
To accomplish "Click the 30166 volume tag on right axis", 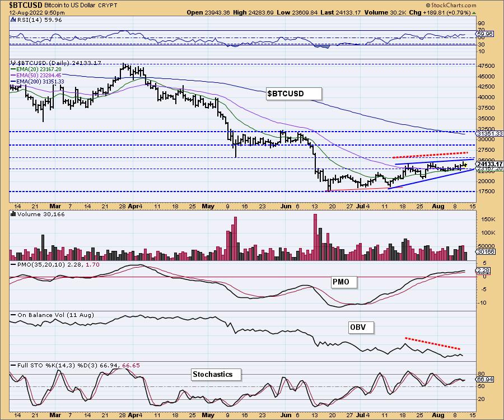I will pos(486,251).
